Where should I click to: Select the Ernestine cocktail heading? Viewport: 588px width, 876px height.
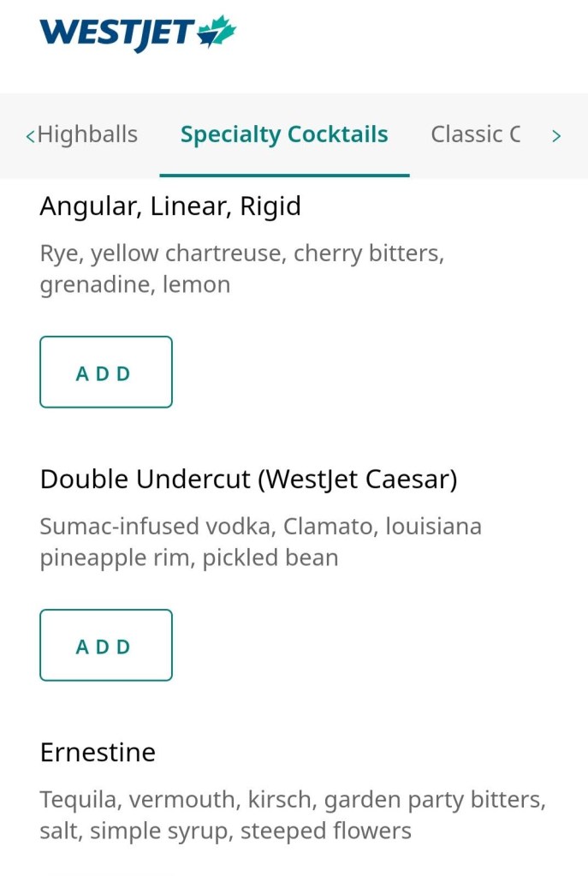98,752
